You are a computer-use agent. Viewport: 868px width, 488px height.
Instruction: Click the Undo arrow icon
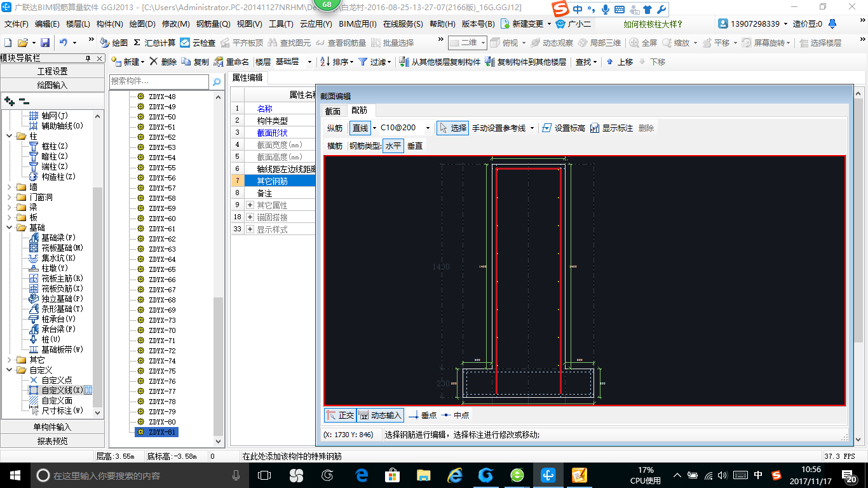64,43
